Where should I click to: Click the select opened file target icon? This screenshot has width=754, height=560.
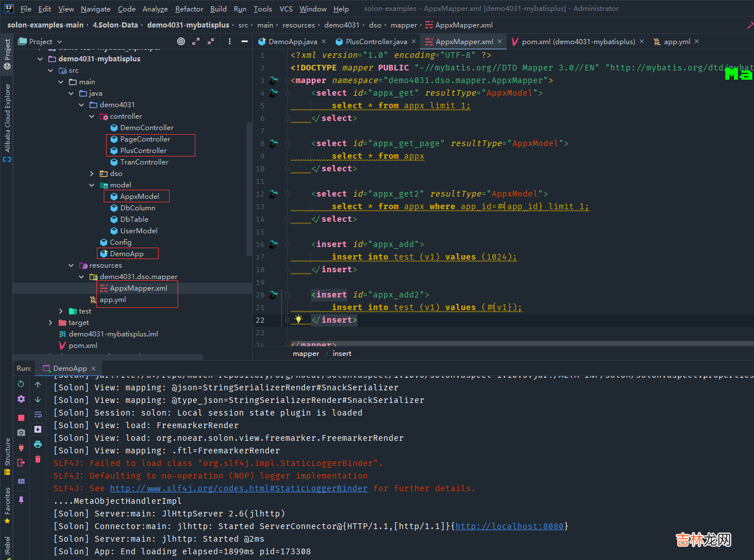(181, 41)
